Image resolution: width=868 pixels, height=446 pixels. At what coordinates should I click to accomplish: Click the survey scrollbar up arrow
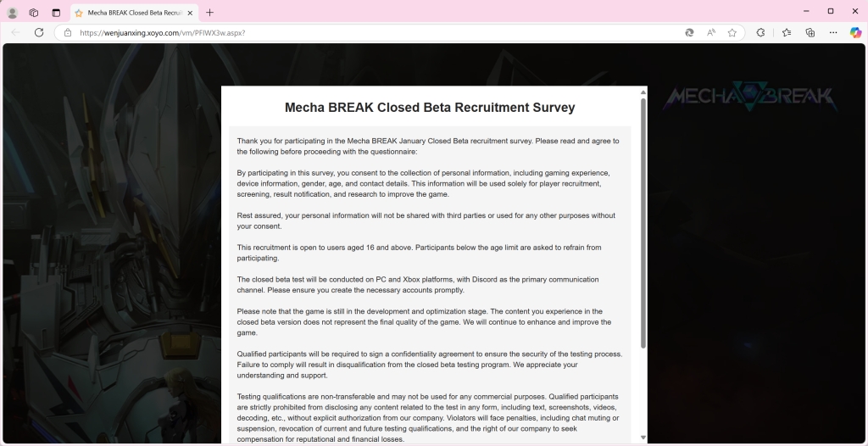click(643, 92)
